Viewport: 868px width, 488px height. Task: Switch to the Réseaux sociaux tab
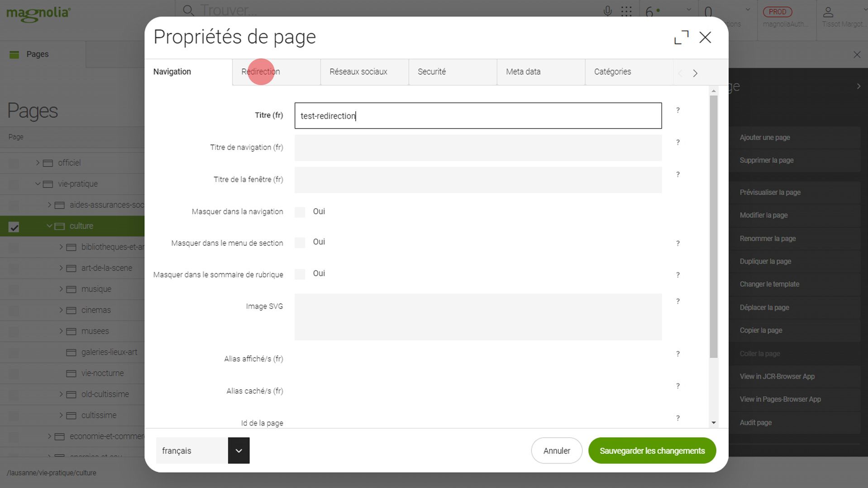pyautogui.click(x=364, y=72)
